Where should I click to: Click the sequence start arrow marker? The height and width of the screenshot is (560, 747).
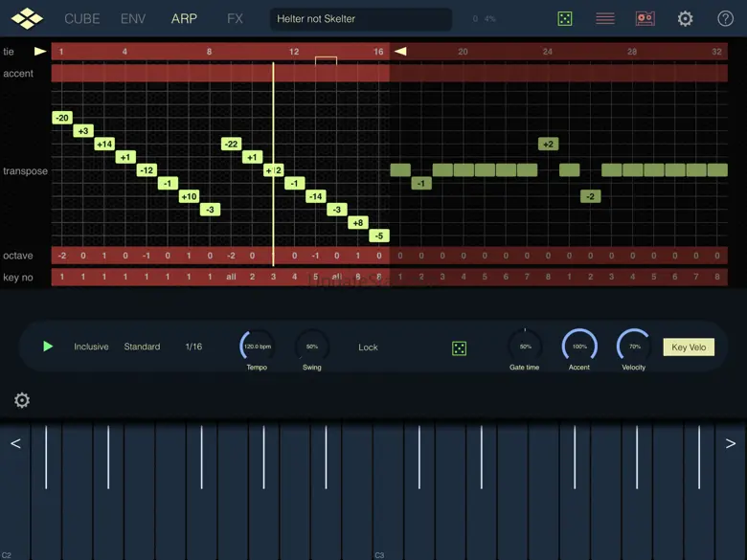[40, 51]
